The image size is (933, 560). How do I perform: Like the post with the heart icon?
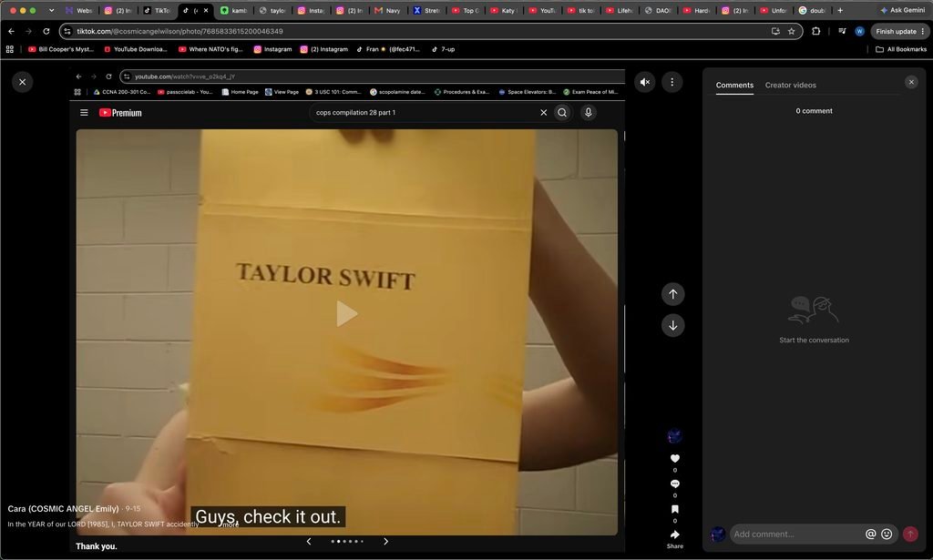[675, 458]
